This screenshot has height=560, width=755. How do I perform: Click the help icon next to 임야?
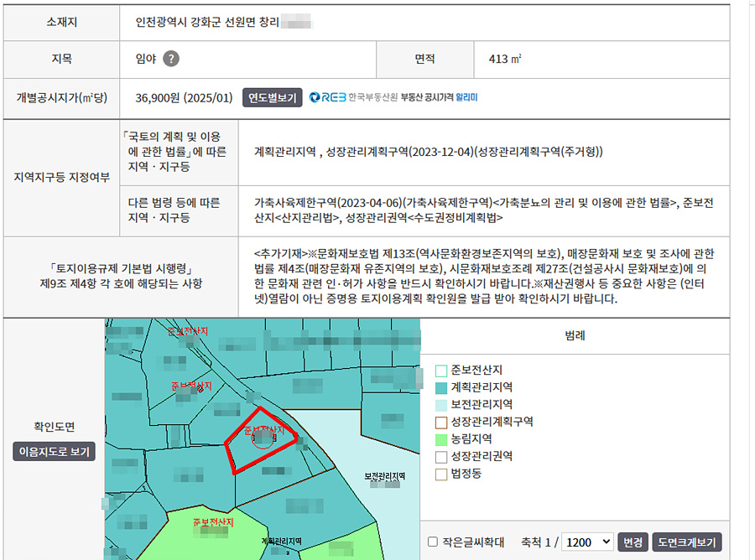(x=171, y=59)
